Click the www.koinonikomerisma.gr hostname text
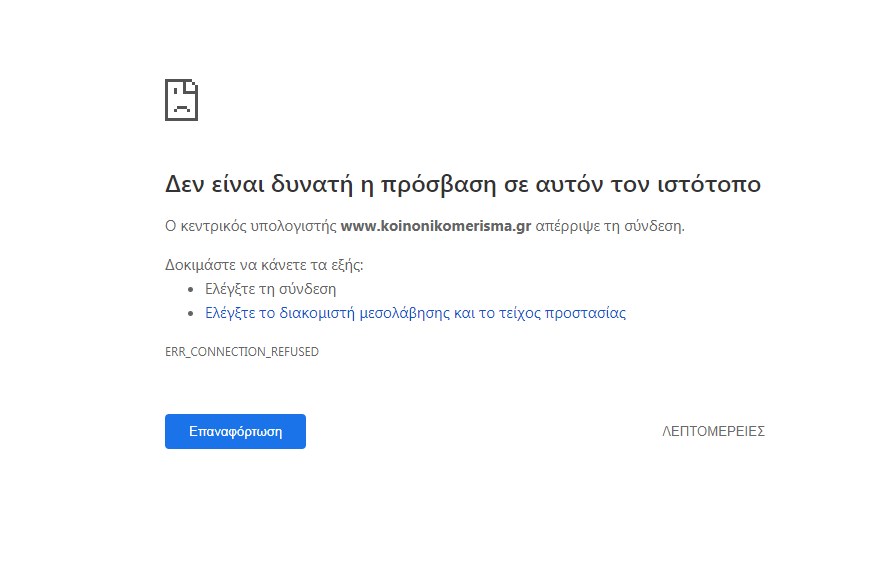 [436, 226]
